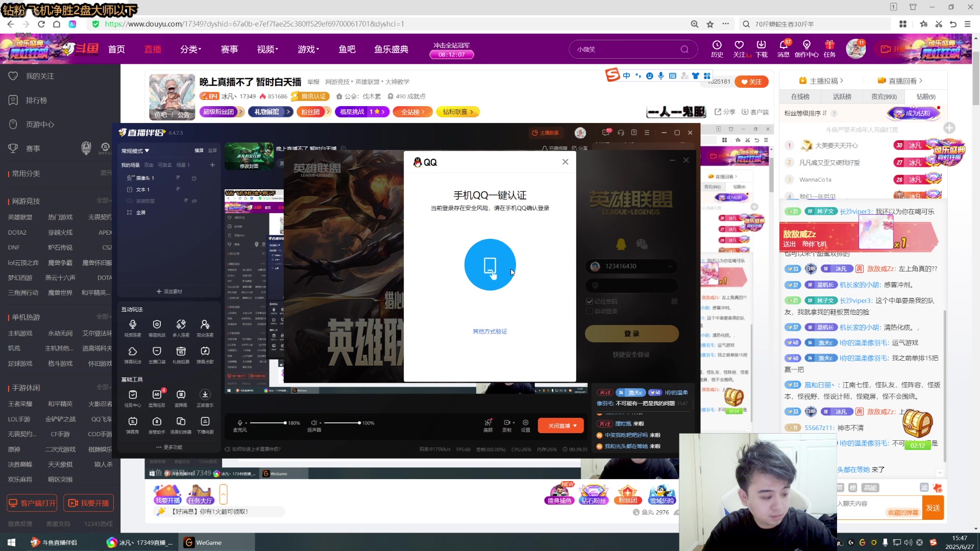Expand the Douyu 视频 menu
Screen dimensions: 980x551
pos(267,49)
